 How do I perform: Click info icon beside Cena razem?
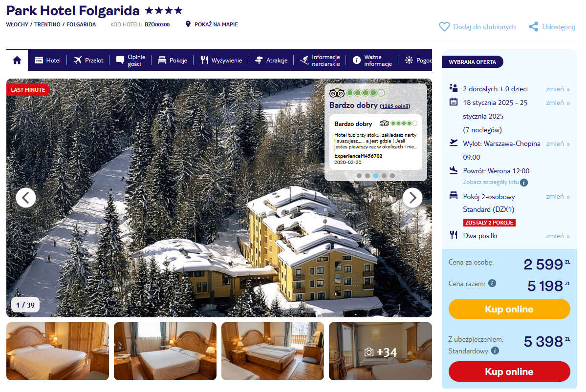coord(492,283)
